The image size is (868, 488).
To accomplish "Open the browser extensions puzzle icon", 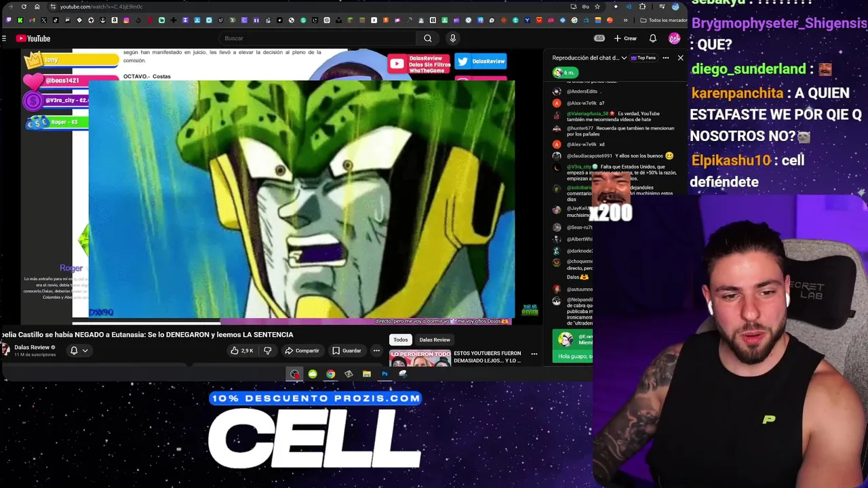I will (x=642, y=7).
